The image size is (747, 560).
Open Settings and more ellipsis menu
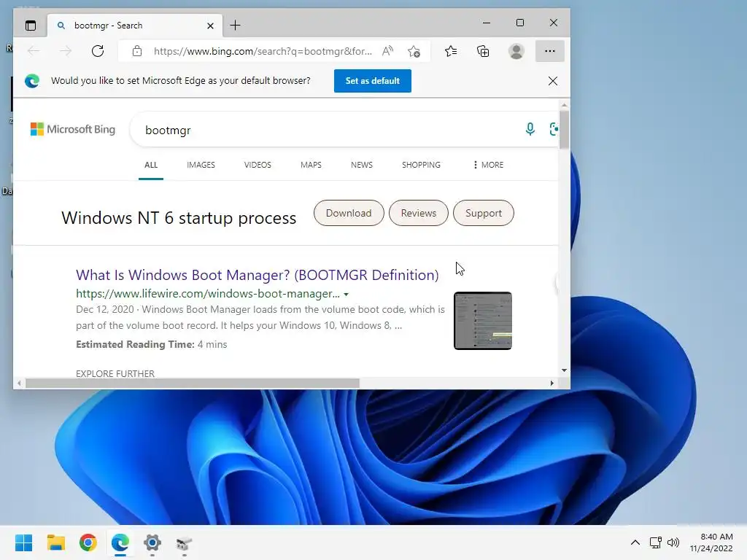pos(550,51)
